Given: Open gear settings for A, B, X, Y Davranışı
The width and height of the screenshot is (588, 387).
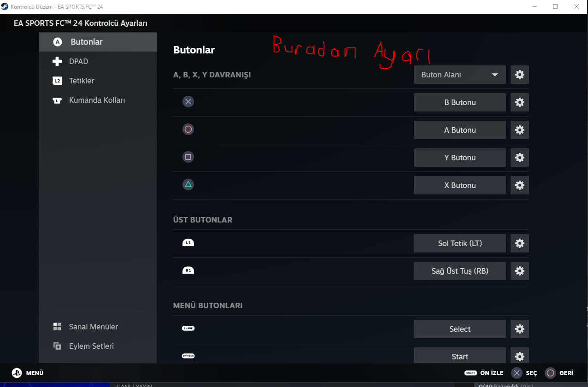Looking at the screenshot, I should click(520, 75).
